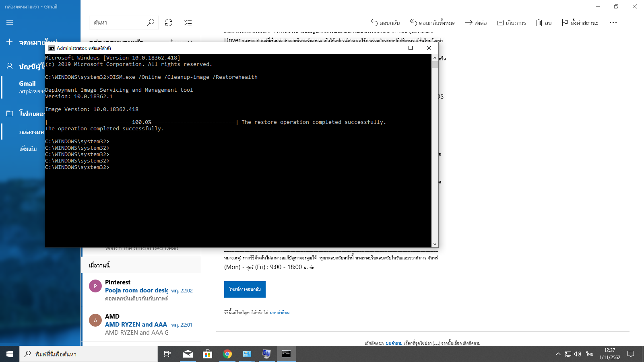Click the blue feedback link in the email body
The width and height of the screenshot is (644, 362).
point(279,313)
